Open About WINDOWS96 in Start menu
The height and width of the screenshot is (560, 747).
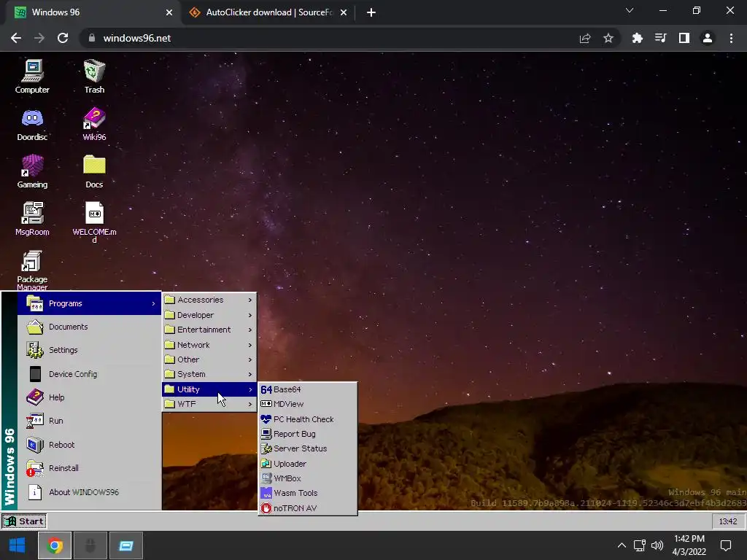(x=89, y=492)
